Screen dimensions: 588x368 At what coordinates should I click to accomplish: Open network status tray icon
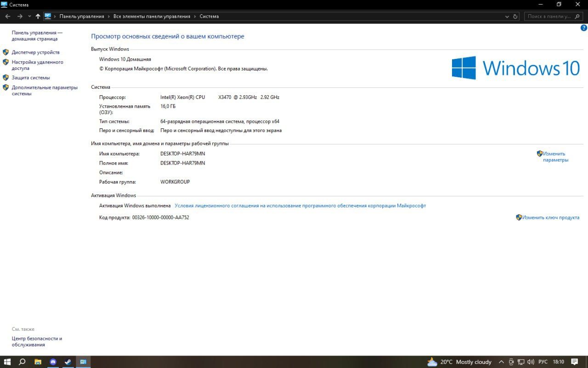(521, 362)
